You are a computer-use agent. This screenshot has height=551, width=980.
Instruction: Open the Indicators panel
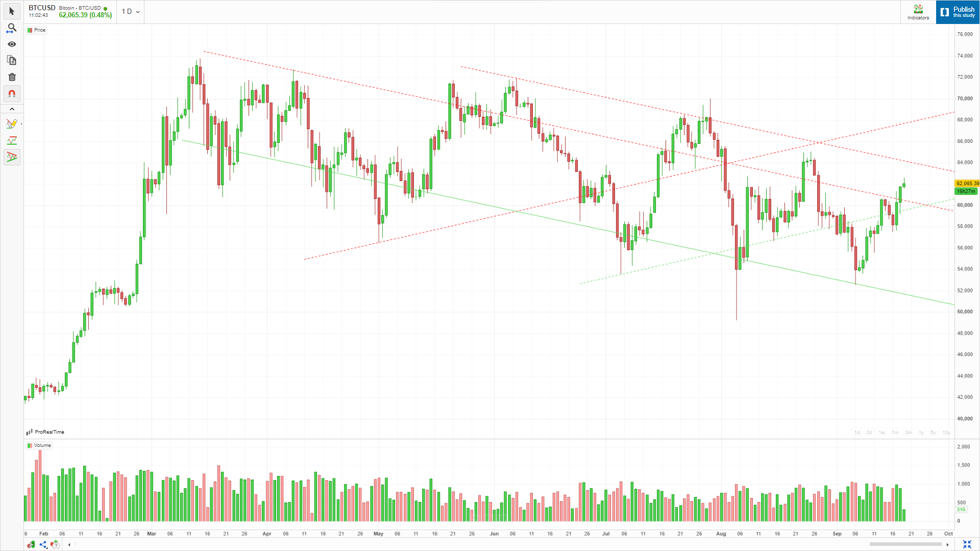918,12
